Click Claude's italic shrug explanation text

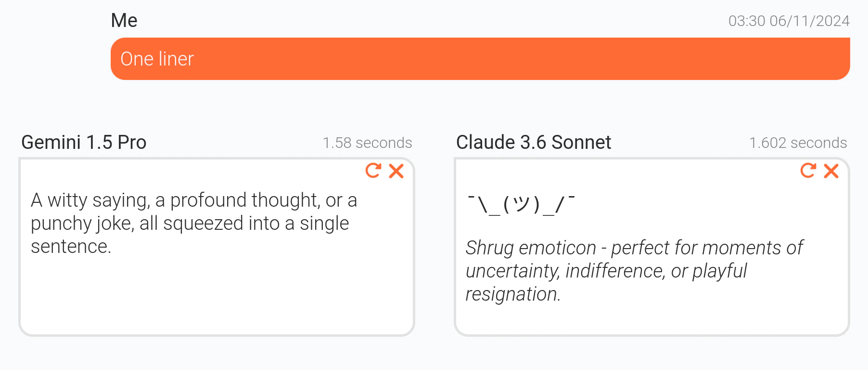(x=634, y=270)
